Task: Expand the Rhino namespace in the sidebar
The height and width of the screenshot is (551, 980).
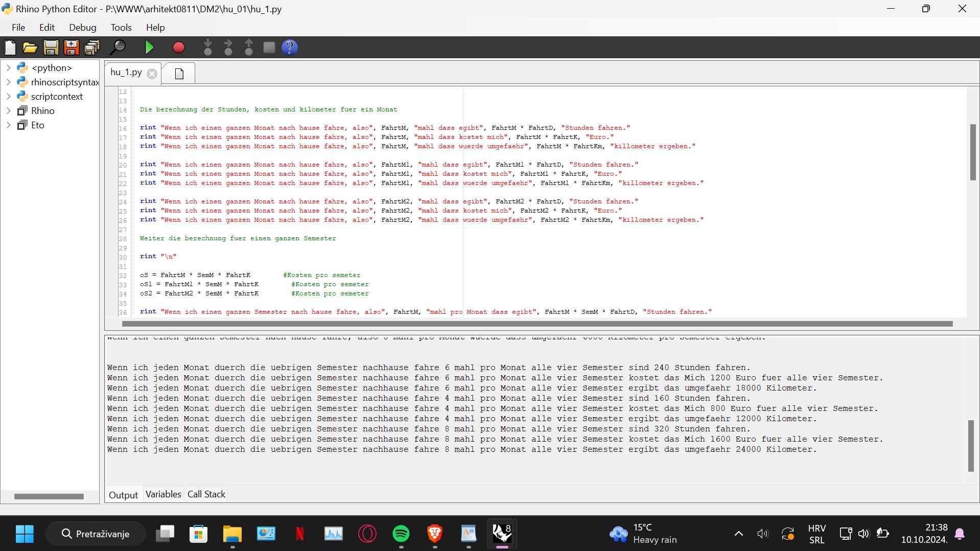Action: tap(8, 110)
